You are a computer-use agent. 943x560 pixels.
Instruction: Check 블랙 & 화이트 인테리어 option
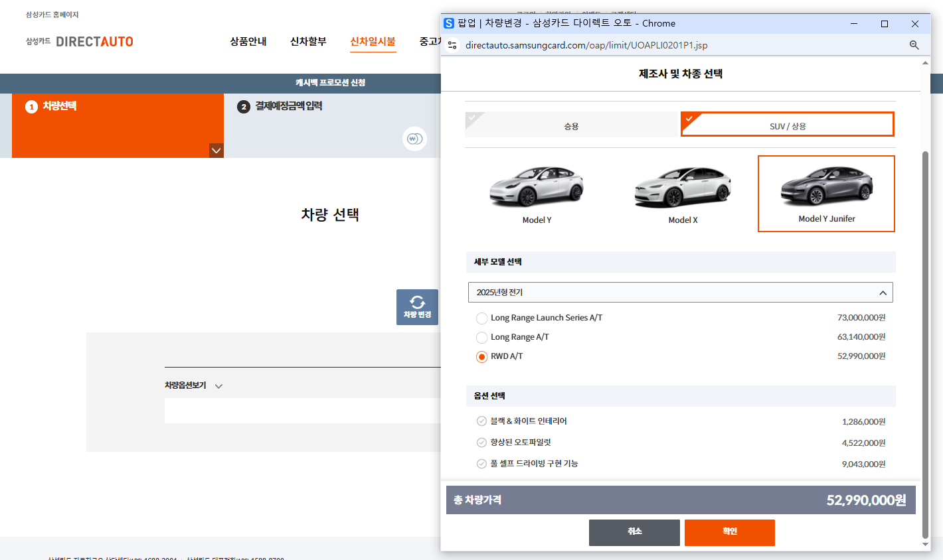click(481, 421)
